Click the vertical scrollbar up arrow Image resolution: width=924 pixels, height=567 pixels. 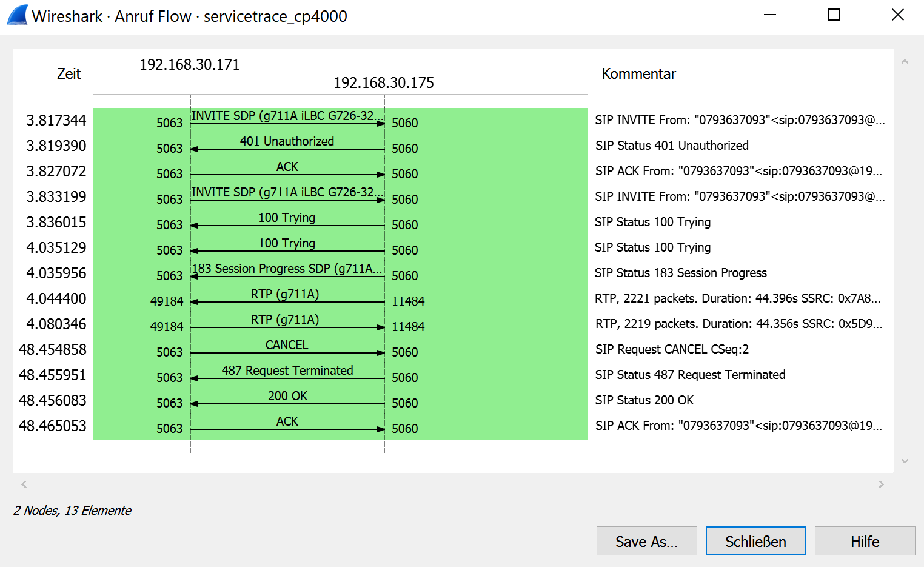coord(905,62)
